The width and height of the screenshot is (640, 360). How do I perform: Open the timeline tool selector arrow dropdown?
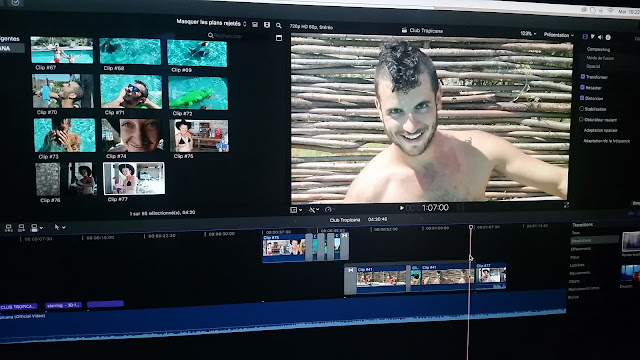click(x=64, y=228)
